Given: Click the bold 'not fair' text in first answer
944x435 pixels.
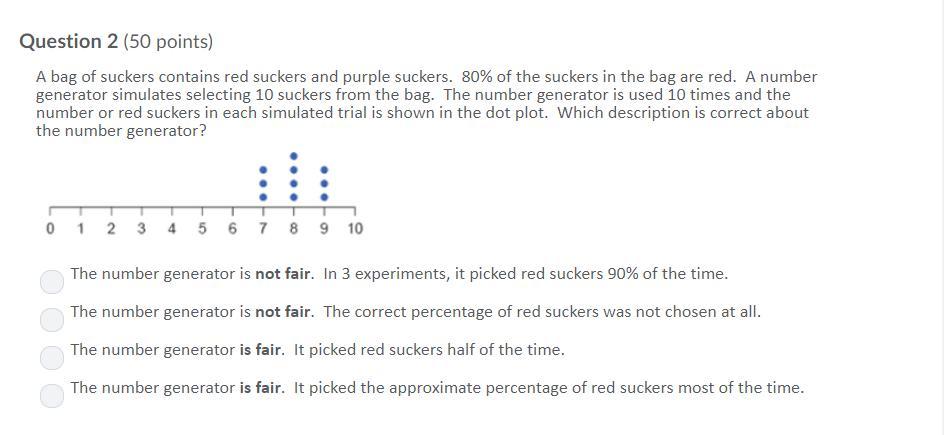Looking at the screenshot, I should [x=284, y=274].
